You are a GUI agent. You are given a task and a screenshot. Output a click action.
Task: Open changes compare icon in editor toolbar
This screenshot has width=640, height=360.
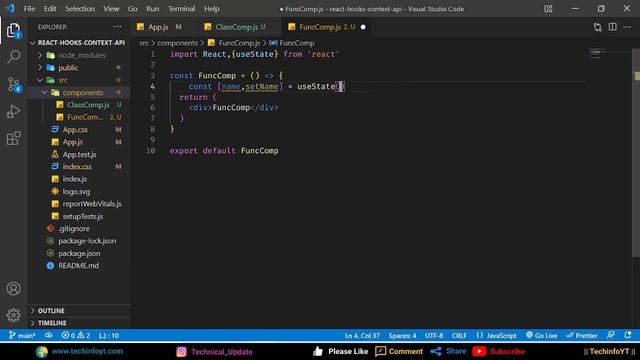click(598, 27)
